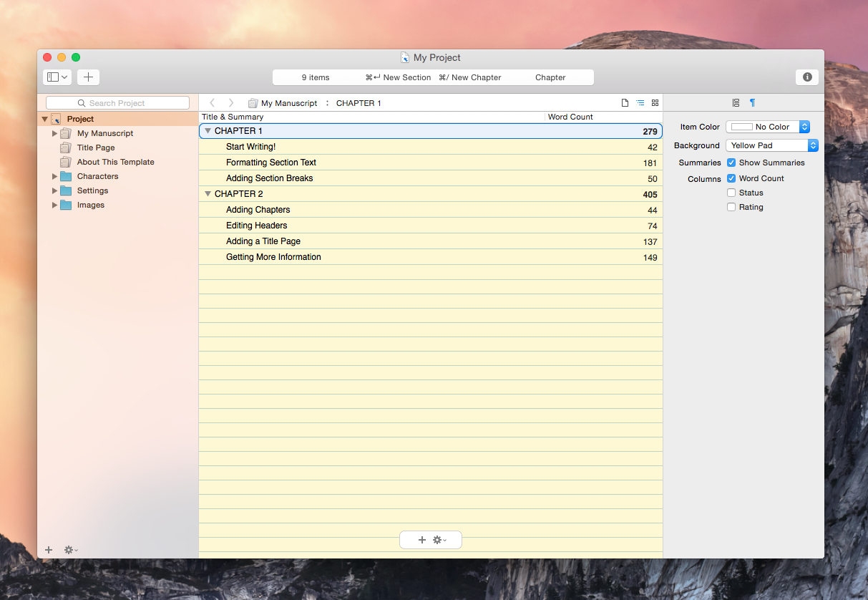Click New Section in the toolbar

[398, 77]
